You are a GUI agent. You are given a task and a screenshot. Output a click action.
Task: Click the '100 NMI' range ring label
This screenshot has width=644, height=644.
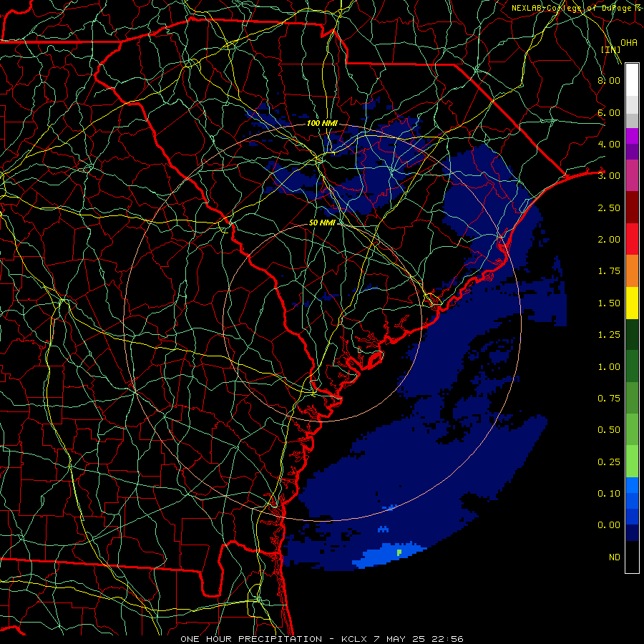click(323, 123)
